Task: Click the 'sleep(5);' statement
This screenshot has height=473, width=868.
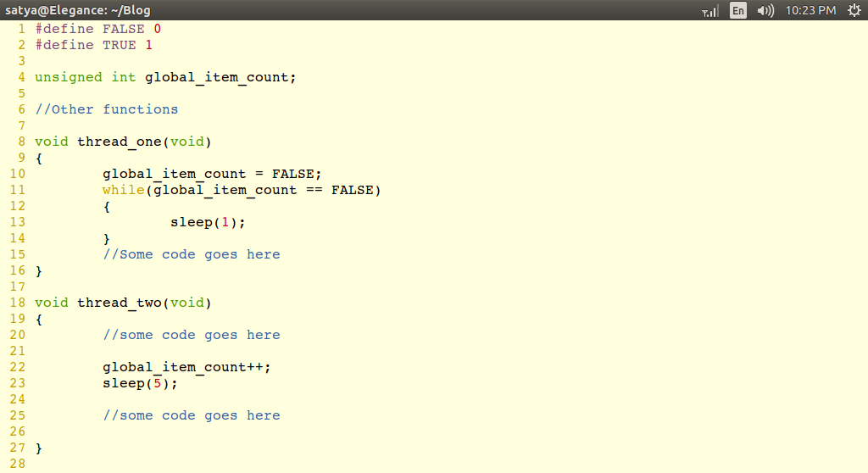Action: [x=140, y=383]
